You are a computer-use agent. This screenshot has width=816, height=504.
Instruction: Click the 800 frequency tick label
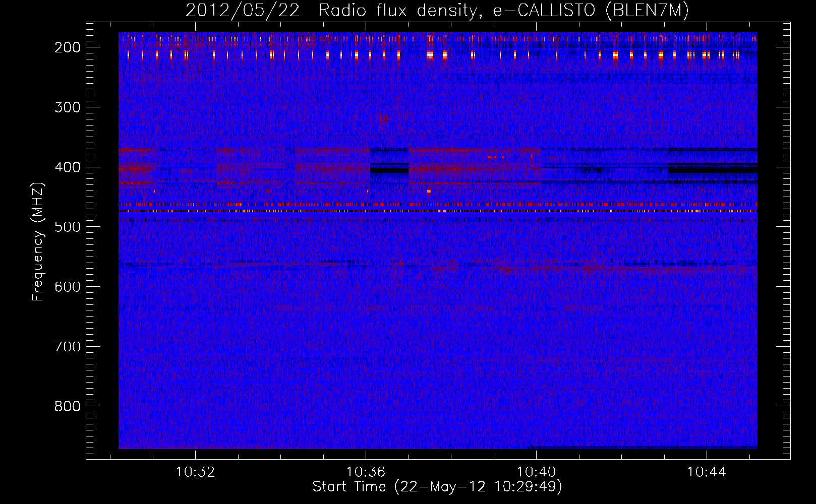(x=67, y=406)
